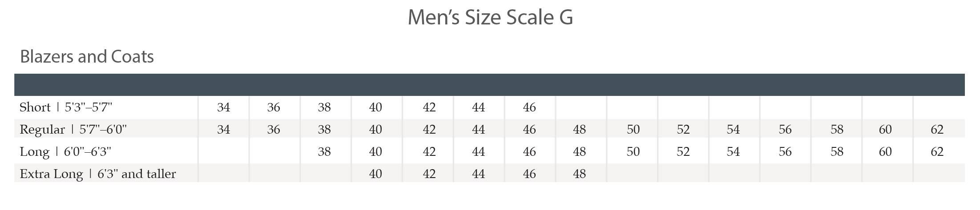Select size 50 in the Regular row
Viewport: 980px width, 210px height.
pos(633,130)
